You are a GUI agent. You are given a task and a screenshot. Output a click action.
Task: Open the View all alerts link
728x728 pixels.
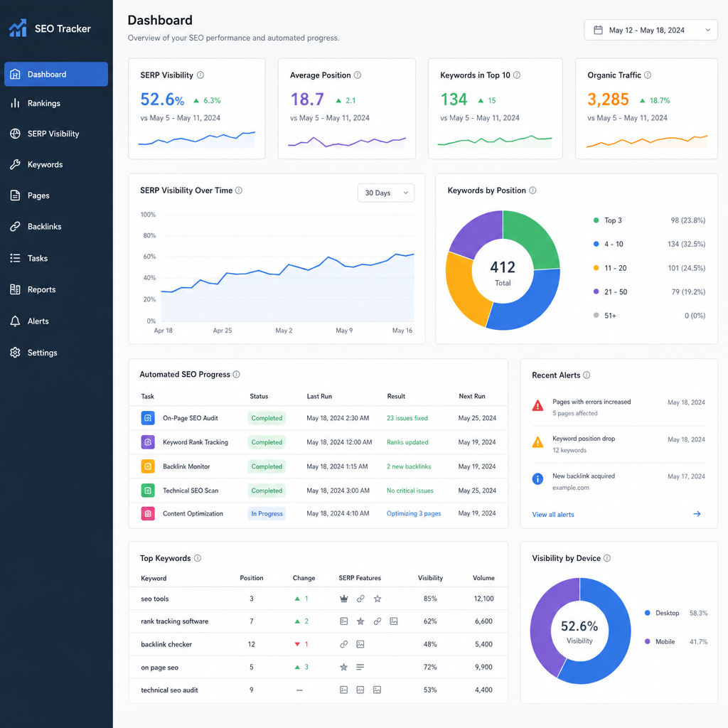(553, 515)
